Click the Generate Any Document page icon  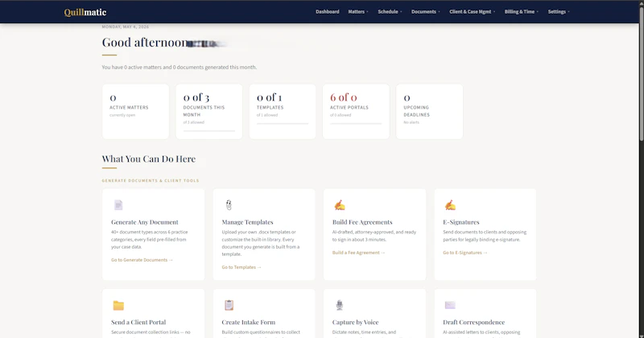(118, 204)
